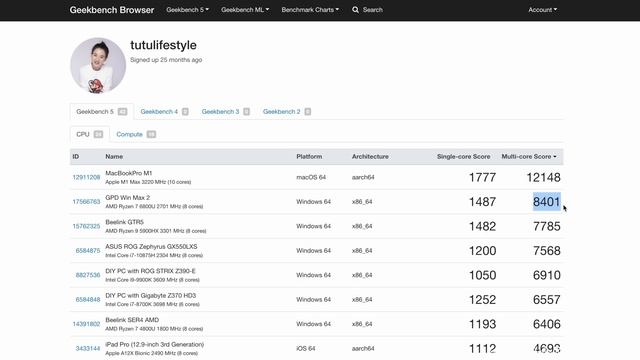Click DIY PC with Gigabyte Z370 HD3
The image size is (640, 360).
(151, 296)
